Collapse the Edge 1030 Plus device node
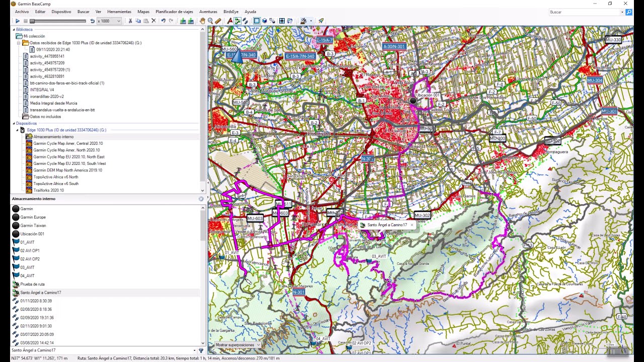This screenshot has height=362, width=644. 17,130
